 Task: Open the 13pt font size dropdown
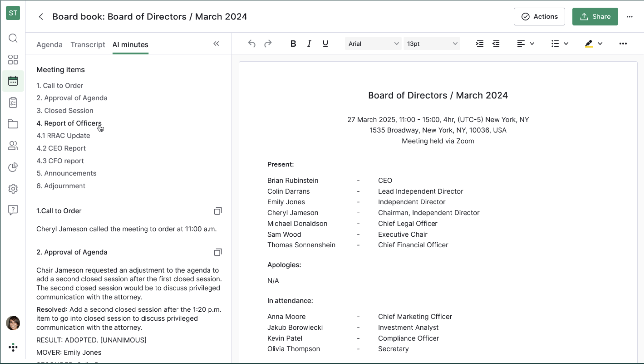[x=432, y=44]
